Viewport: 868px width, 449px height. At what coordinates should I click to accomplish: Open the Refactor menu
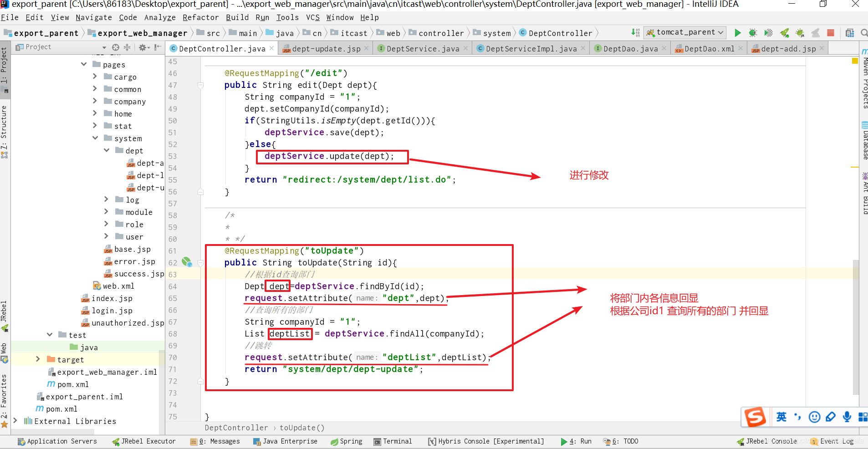[200, 17]
